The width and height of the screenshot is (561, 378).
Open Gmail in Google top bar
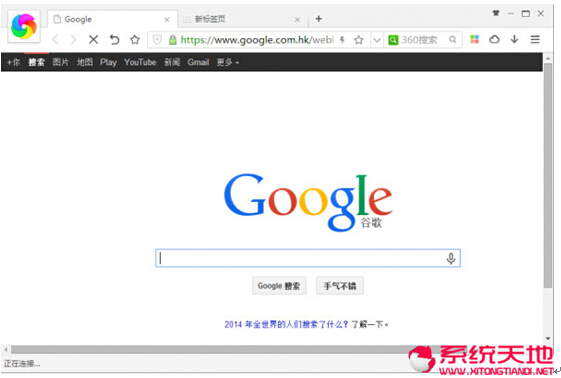198,62
